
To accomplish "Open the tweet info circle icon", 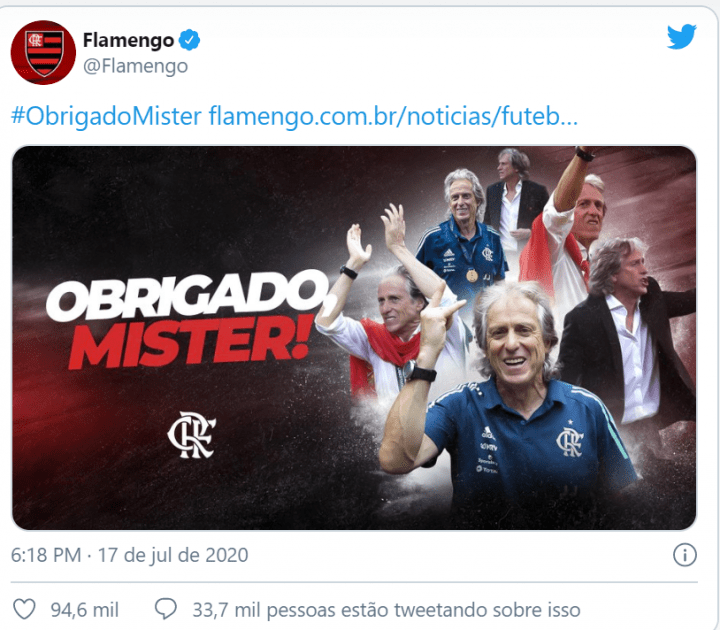I will [x=685, y=555].
